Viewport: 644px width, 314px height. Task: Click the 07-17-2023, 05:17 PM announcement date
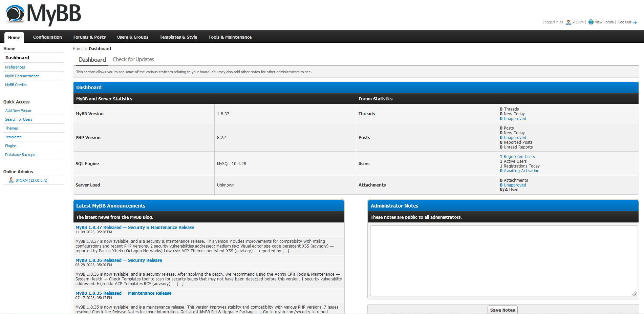click(93, 298)
